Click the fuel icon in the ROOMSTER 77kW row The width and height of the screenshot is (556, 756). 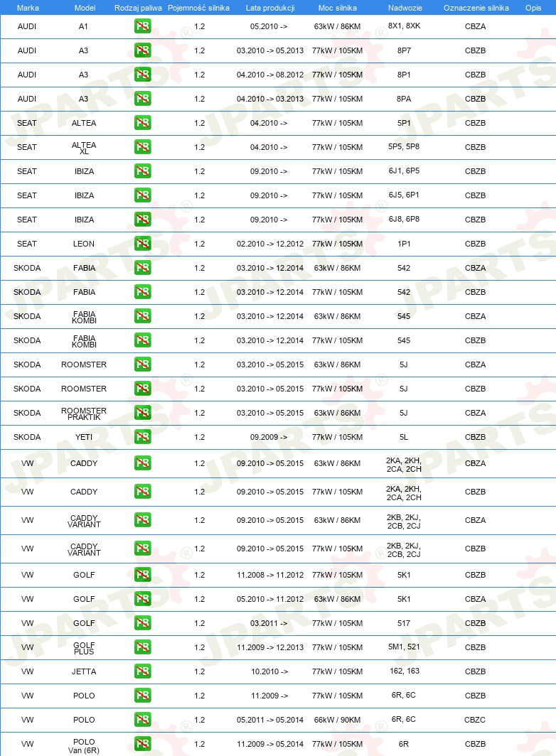[142, 388]
